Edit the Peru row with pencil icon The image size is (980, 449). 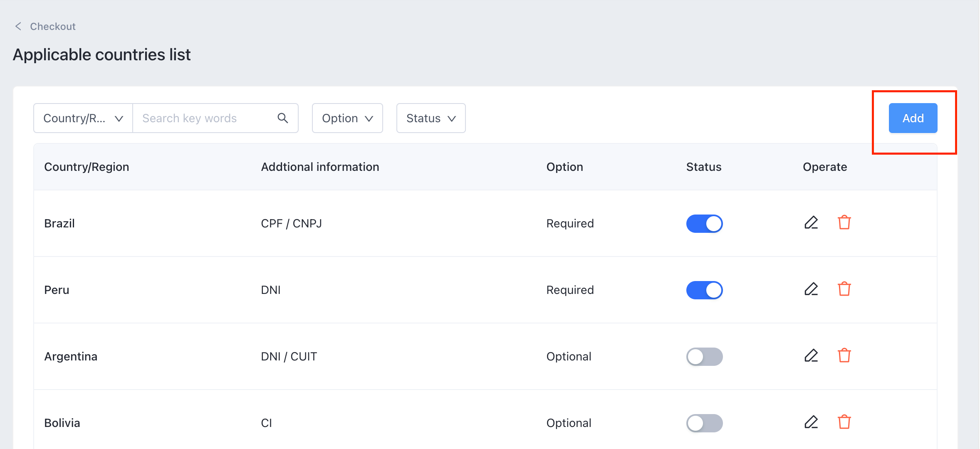[811, 289]
